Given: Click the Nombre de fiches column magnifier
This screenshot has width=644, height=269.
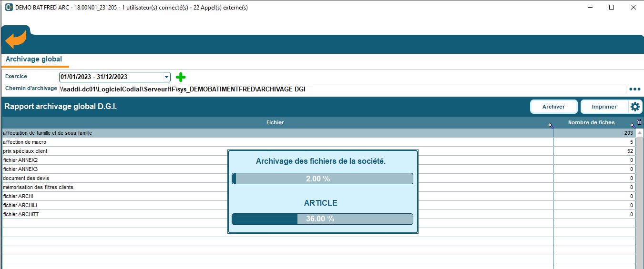Looking at the screenshot, I should tap(632, 125).
